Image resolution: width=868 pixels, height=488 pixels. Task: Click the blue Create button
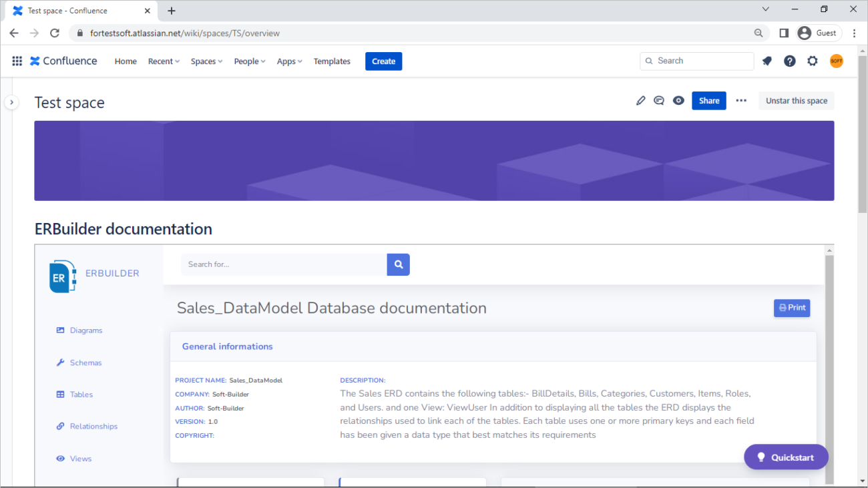pyautogui.click(x=383, y=61)
